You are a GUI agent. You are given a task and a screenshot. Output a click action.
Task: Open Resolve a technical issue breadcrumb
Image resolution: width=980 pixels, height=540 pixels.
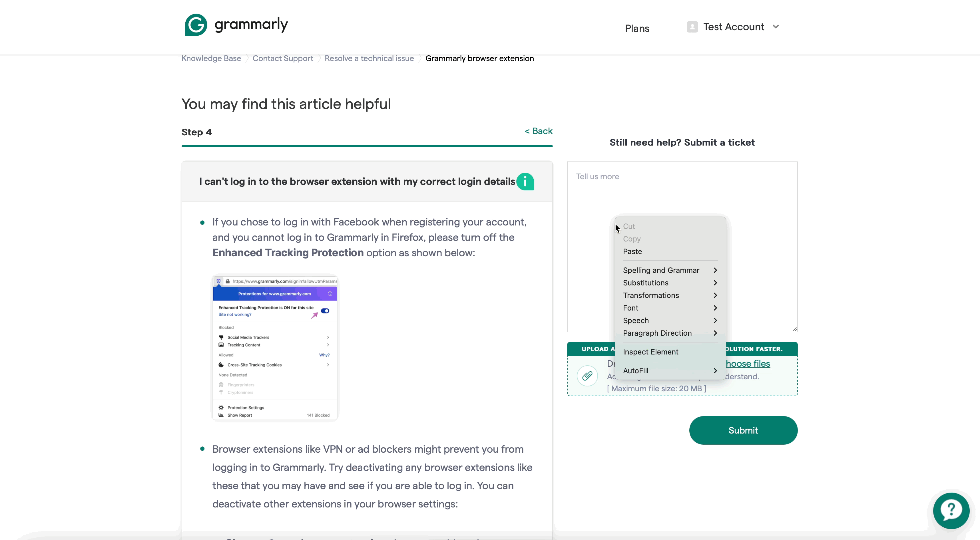tap(369, 58)
